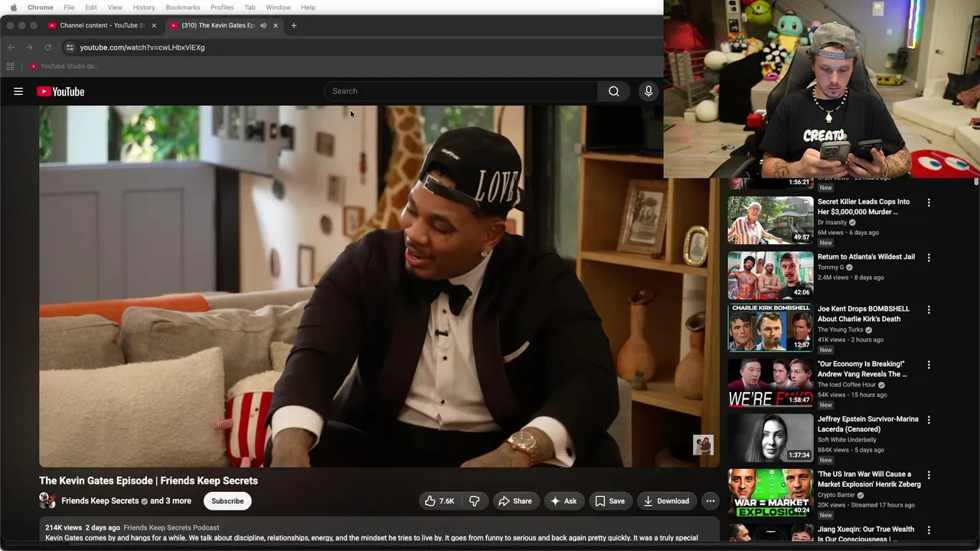Image resolution: width=980 pixels, height=551 pixels.
Task: Switch to Channel content YouTube Studio tab
Action: tap(101, 25)
